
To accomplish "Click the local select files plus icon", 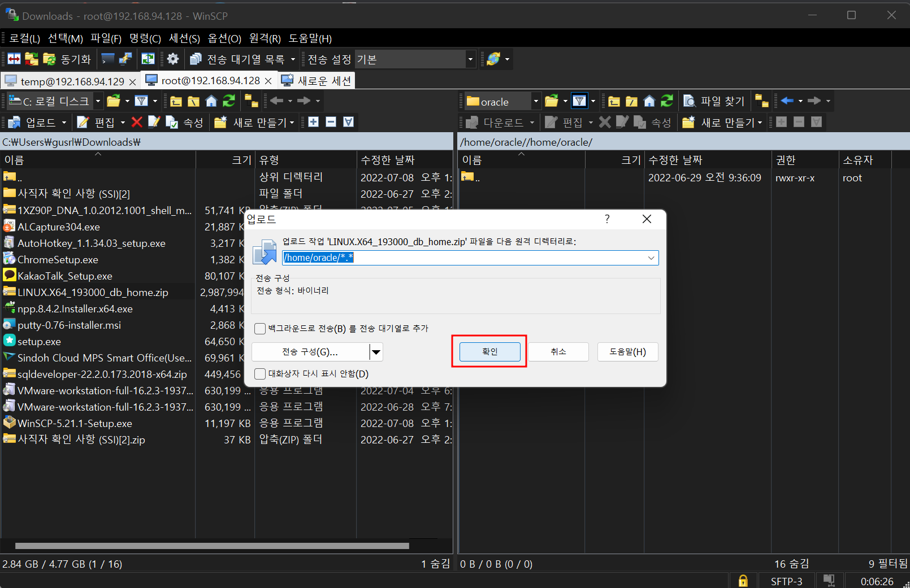I will [x=313, y=122].
